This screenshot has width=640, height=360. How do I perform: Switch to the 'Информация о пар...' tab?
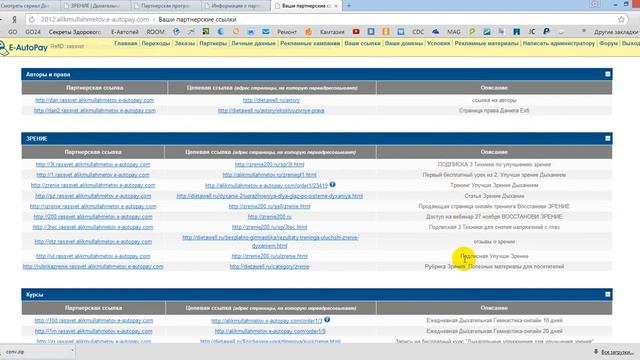point(235,6)
